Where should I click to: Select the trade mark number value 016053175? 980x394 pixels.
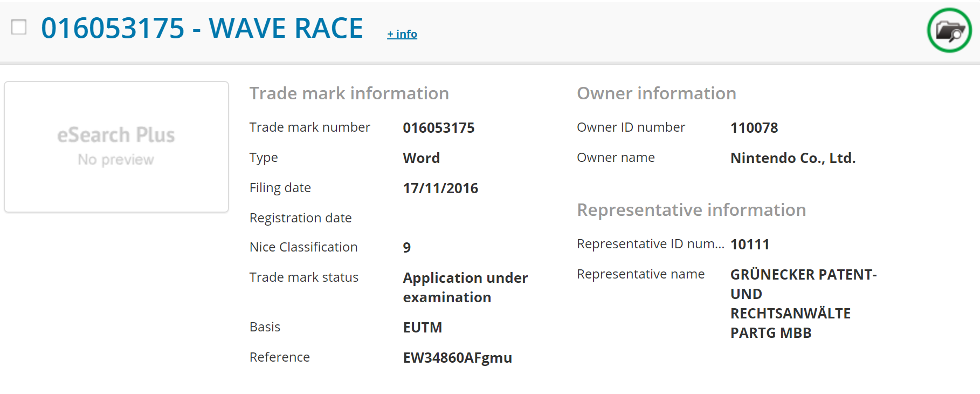(438, 128)
